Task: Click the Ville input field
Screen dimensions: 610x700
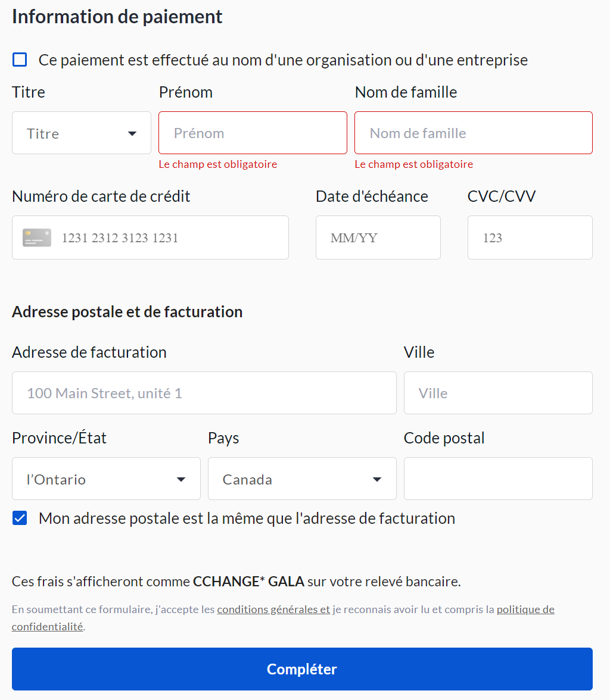Action: coord(498,393)
